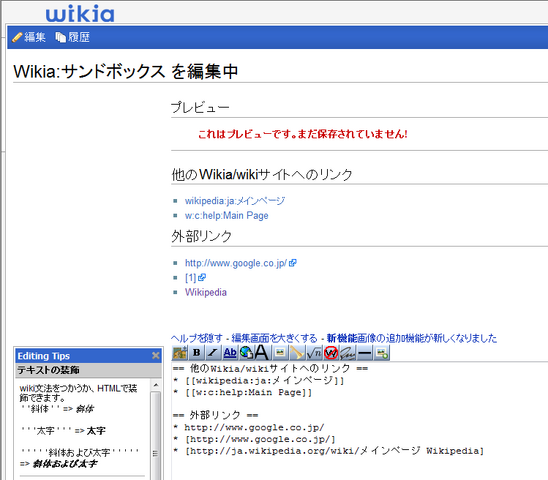Click the add images gallery toolbar icon
The image size is (548, 480).
180,353
